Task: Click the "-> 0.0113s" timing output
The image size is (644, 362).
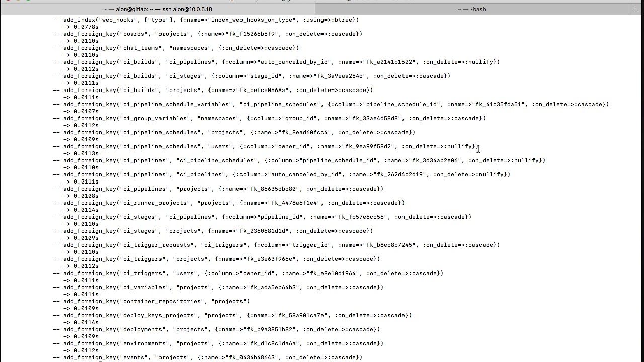Action: (x=81, y=153)
